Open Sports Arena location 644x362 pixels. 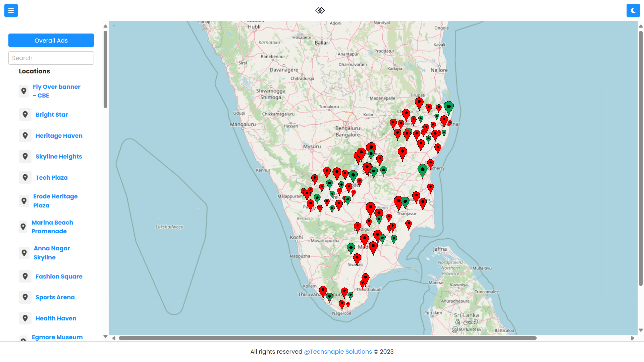55,297
